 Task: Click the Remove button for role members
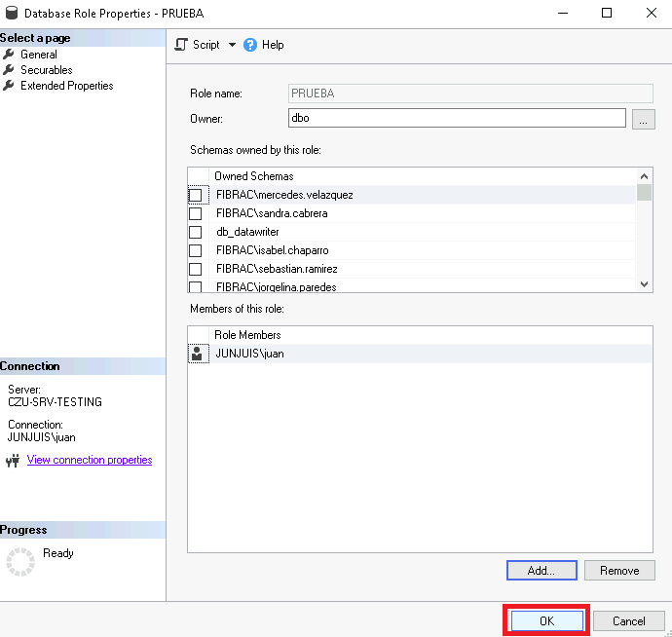click(x=619, y=571)
